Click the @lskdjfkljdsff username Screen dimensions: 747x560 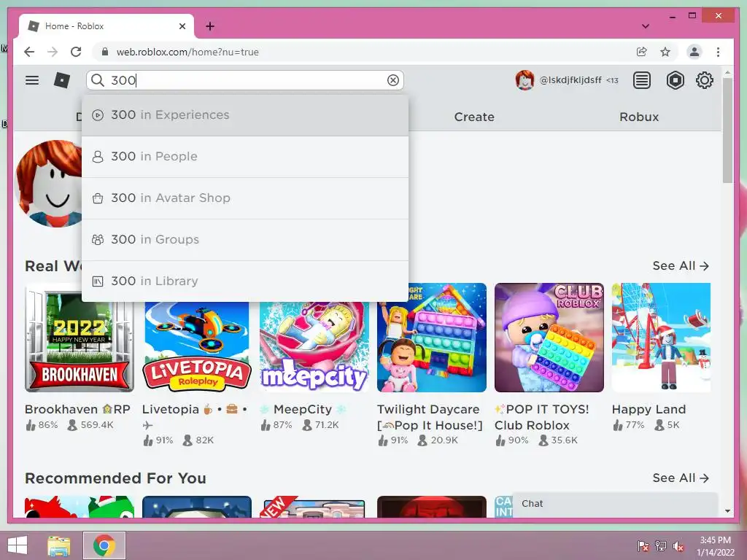570,80
